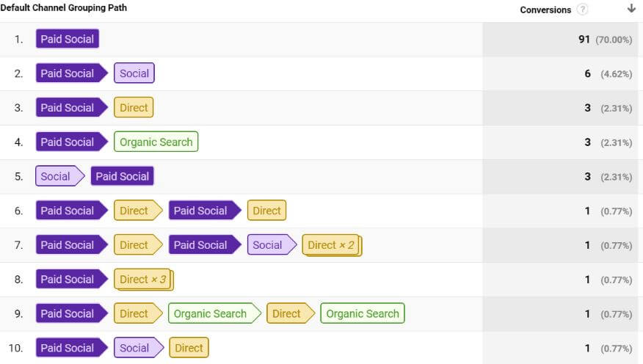Click the Organic Search tag in row 4
Screen dimensions: 643x364
coord(156,142)
